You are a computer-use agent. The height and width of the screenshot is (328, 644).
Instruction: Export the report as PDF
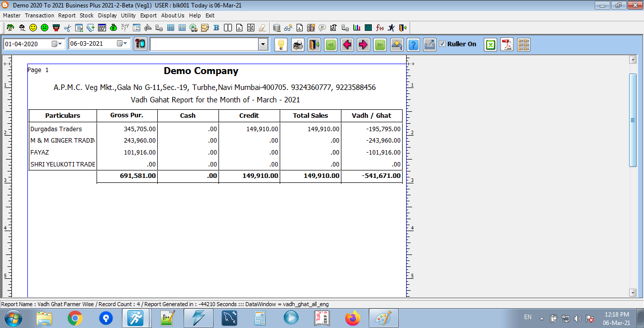507,45
